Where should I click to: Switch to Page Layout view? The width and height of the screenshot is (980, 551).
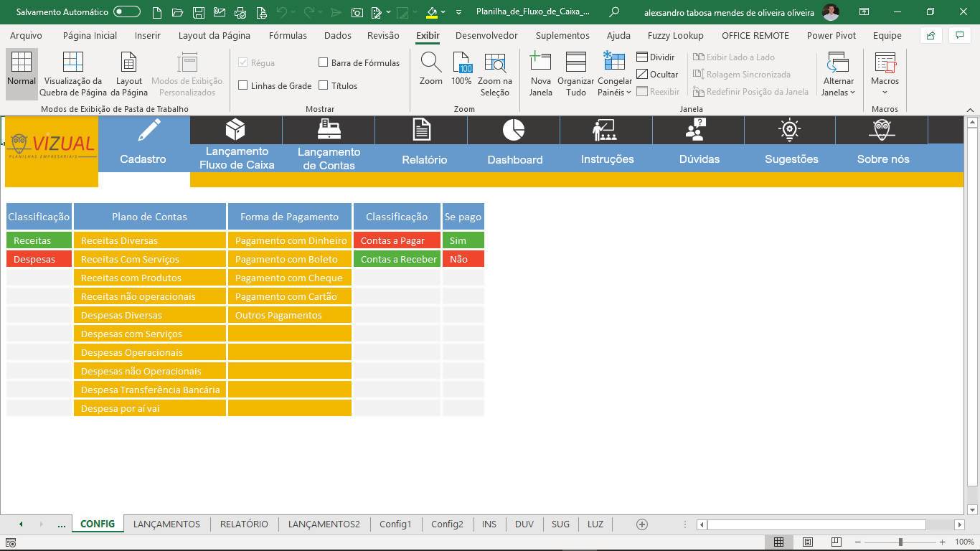click(129, 73)
